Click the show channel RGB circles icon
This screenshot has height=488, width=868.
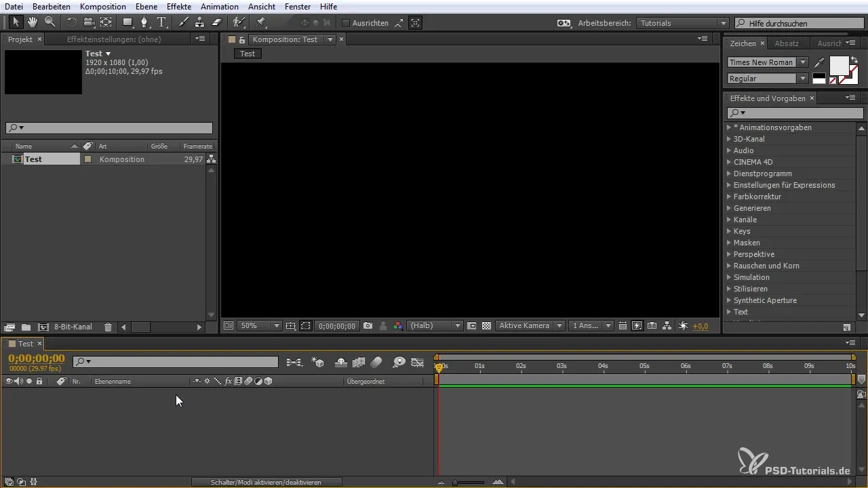(x=398, y=326)
